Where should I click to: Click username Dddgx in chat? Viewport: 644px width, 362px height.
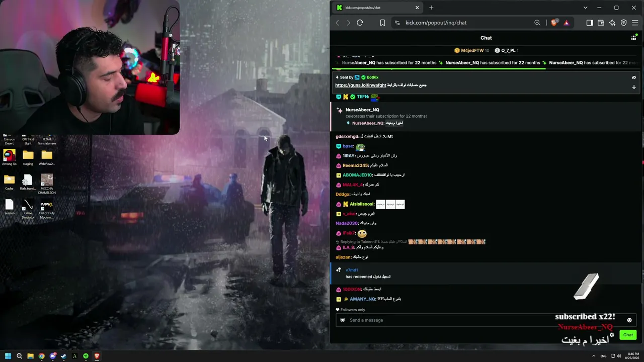click(342, 194)
